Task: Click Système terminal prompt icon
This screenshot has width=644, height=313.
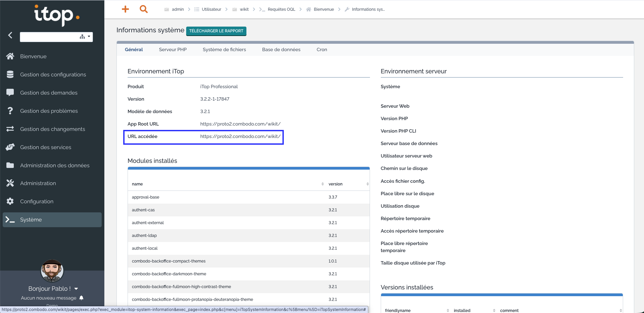Action: [x=10, y=219]
